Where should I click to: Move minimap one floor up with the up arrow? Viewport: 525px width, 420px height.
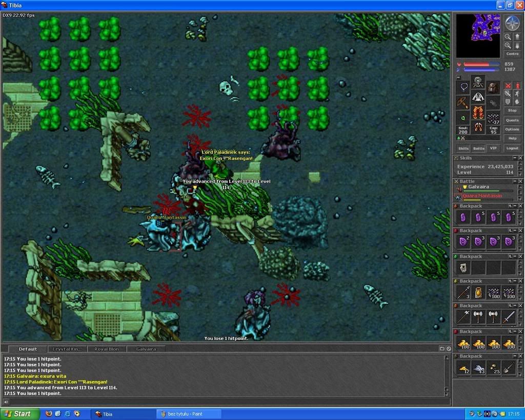point(517,37)
